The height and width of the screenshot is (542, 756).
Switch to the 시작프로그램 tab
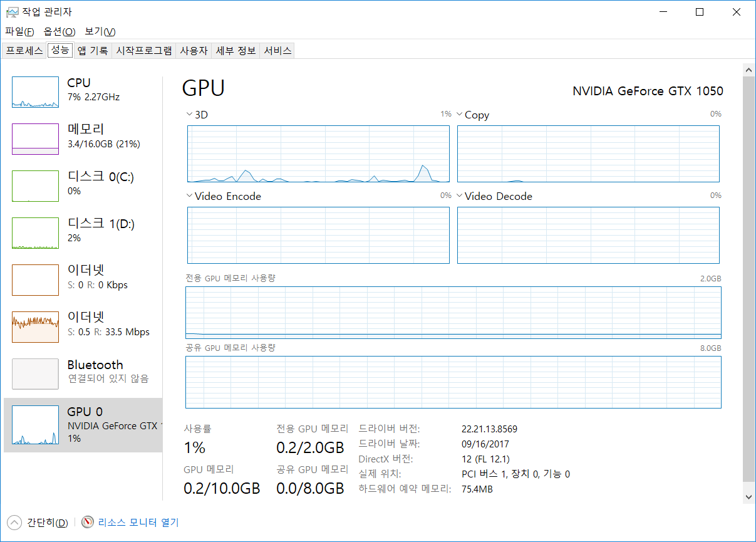tap(144, 51)
